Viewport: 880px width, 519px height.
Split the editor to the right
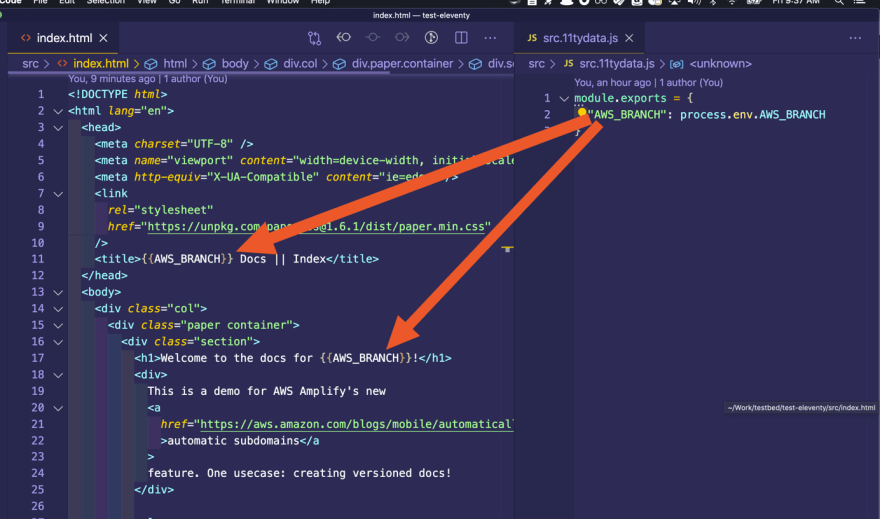coord(461,38)
